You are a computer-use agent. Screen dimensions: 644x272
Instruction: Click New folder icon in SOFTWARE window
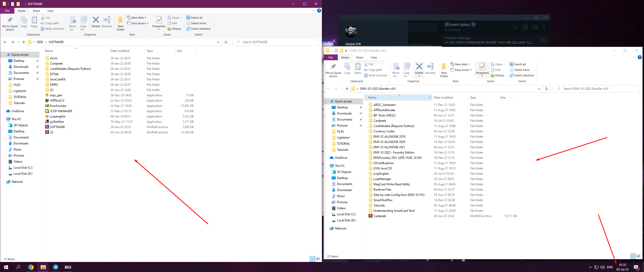point(121,23)
